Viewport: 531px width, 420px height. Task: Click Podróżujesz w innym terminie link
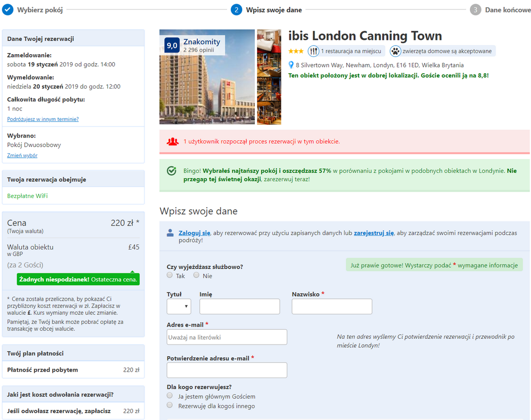coord(43,119)
